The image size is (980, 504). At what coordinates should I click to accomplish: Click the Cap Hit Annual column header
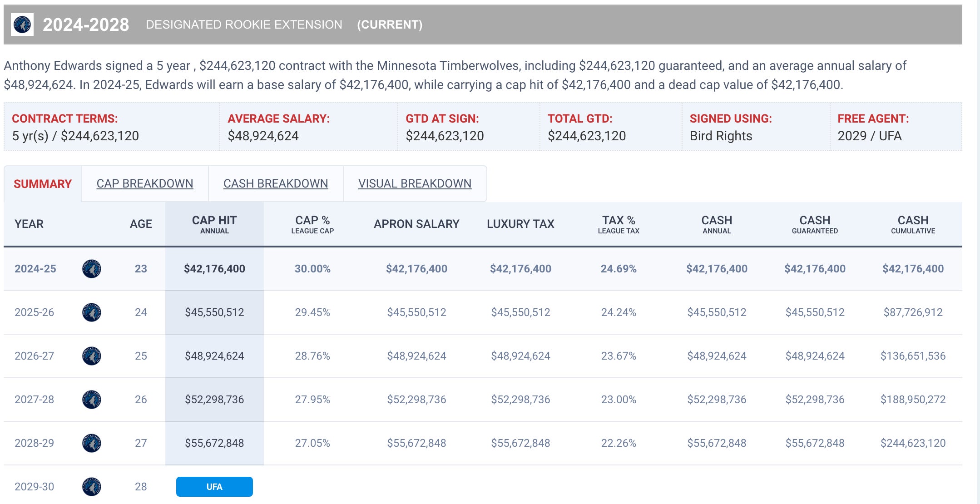point(214,224)
